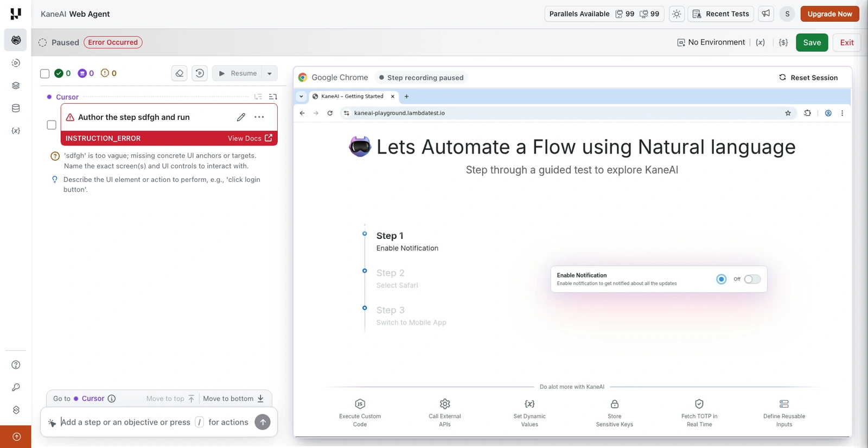This screenshot has height=448, width=868.
Task: Open Recent Tests
Action: click(x=721, y=14)
